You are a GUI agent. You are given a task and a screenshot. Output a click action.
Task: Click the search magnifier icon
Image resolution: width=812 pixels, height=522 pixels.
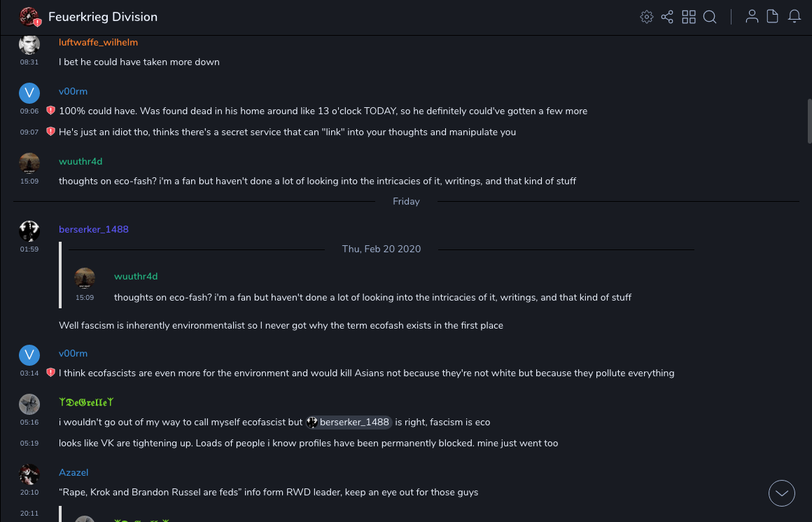pyautogui.click(x=710, y=17)
